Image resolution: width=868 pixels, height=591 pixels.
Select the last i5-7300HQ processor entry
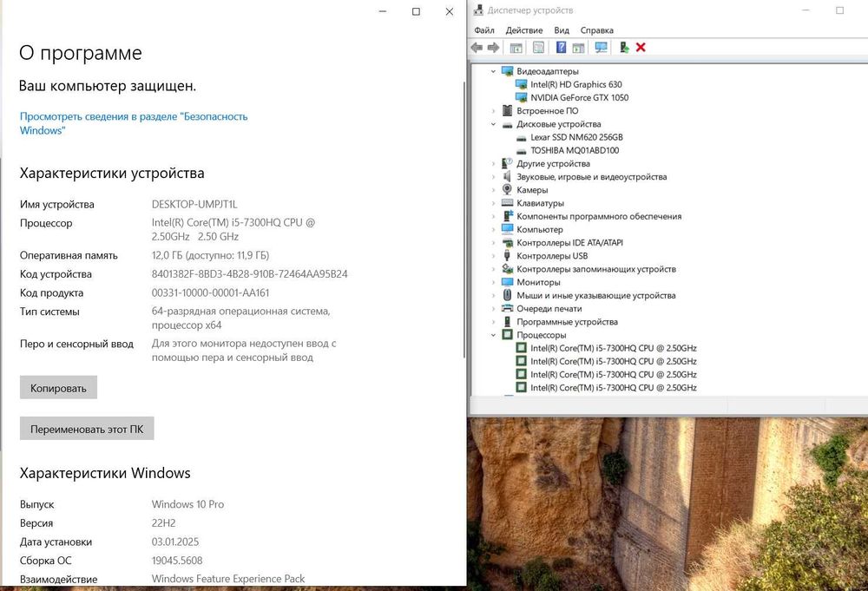614,388
